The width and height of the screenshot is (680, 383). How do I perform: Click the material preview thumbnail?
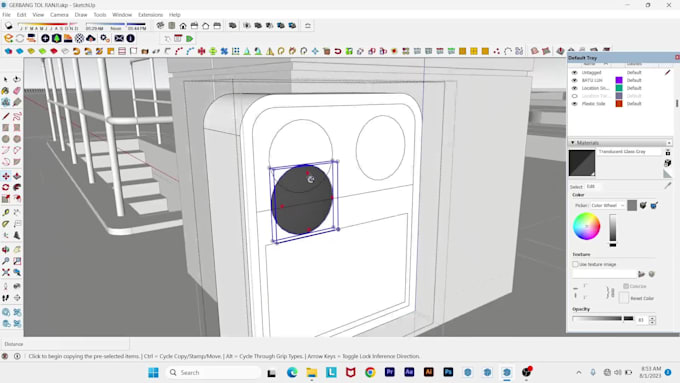(582, 163)
